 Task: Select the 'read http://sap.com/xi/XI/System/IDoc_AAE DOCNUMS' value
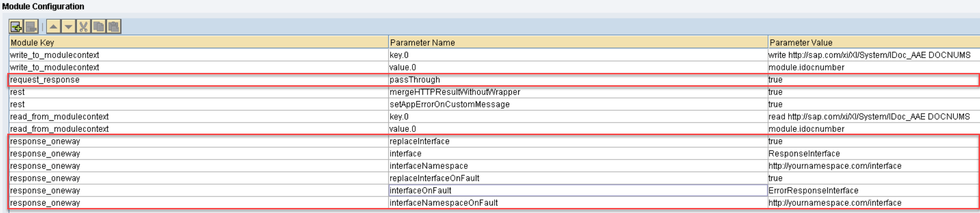coord(874,117)
